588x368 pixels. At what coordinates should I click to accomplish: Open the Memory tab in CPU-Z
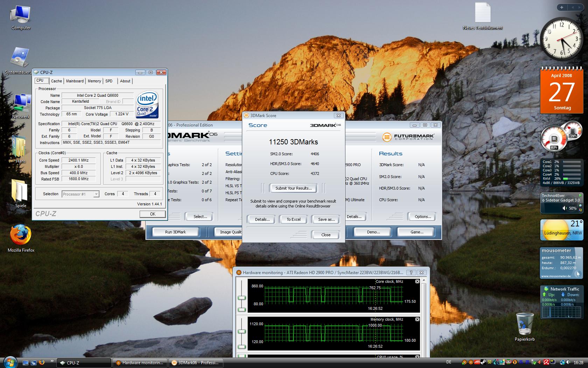94,81
